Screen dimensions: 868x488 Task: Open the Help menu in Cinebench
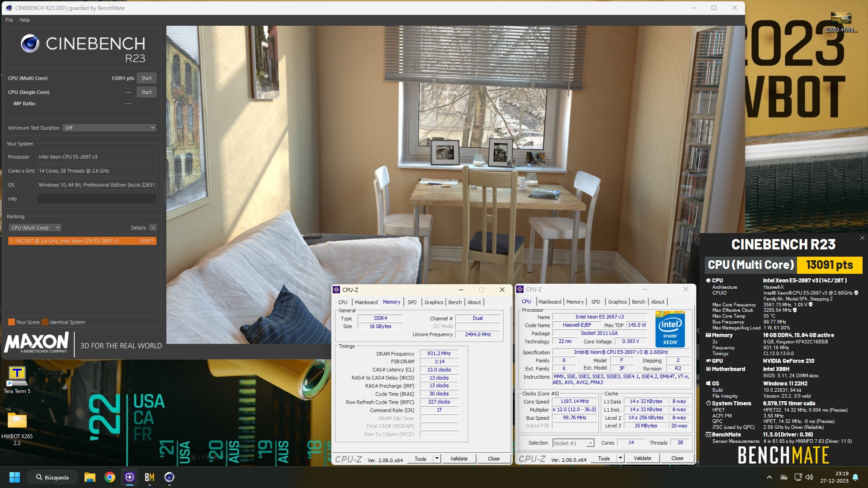[24, 20]
